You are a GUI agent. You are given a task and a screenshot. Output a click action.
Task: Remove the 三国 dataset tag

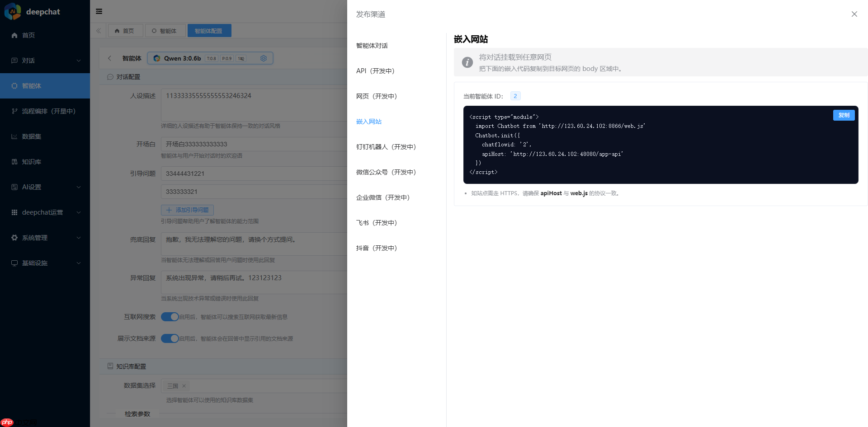(x=184, y=385)
